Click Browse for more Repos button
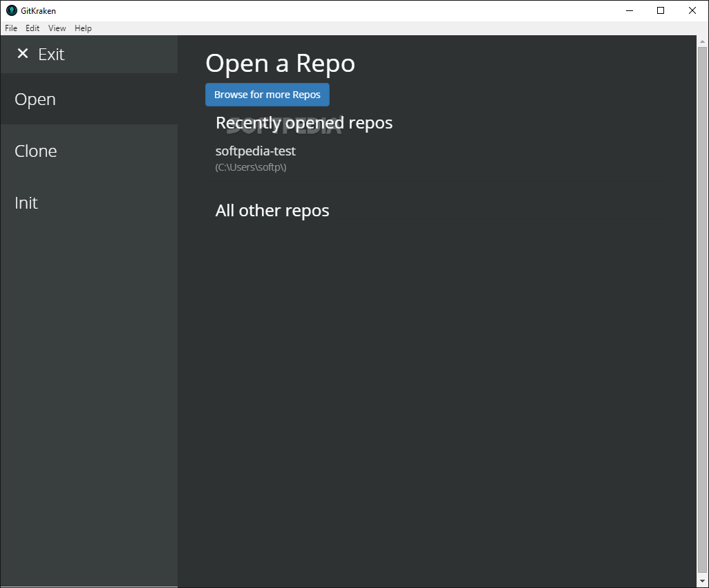 [267, 95]
